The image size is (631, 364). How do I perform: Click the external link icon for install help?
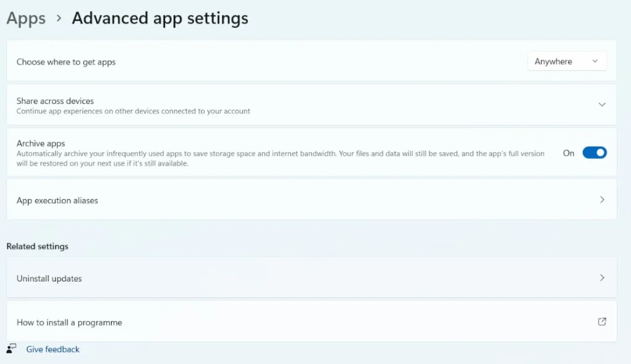pos(602,322)
